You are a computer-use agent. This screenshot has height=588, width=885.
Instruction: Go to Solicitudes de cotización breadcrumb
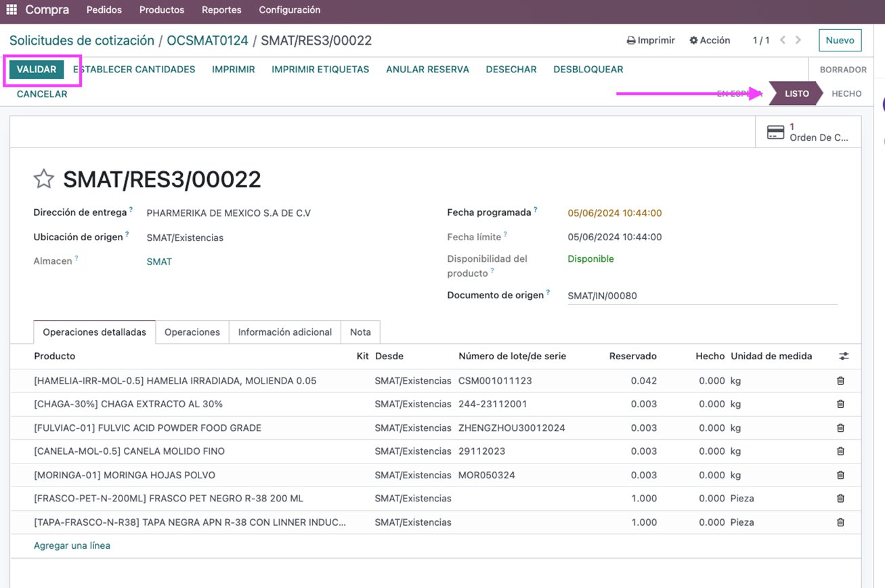(x=82, y=41)
